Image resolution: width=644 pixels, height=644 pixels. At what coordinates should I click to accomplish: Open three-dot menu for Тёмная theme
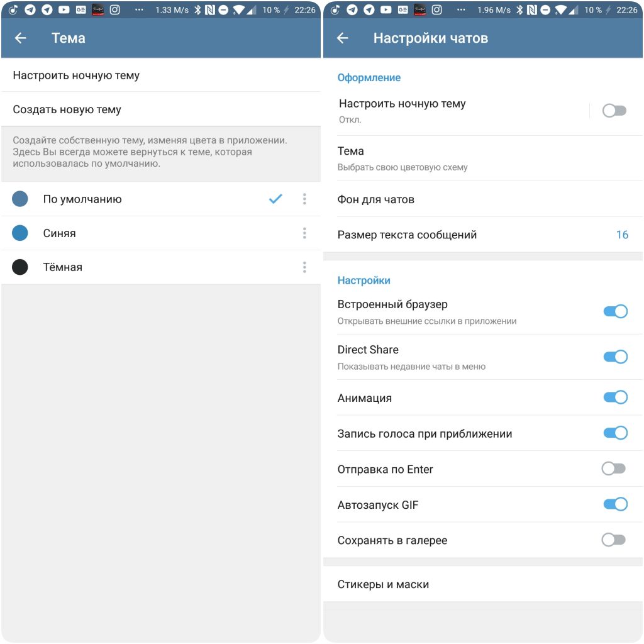tap(304, 267)
